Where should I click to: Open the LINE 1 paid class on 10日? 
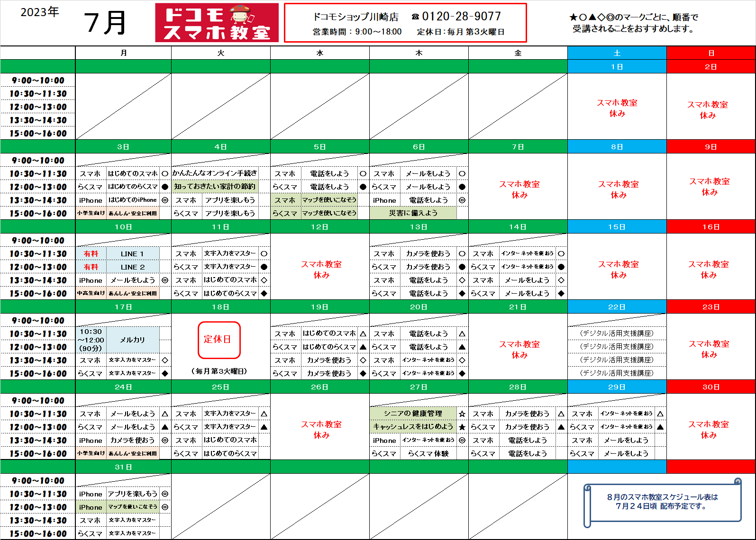(x=132, y=254)
